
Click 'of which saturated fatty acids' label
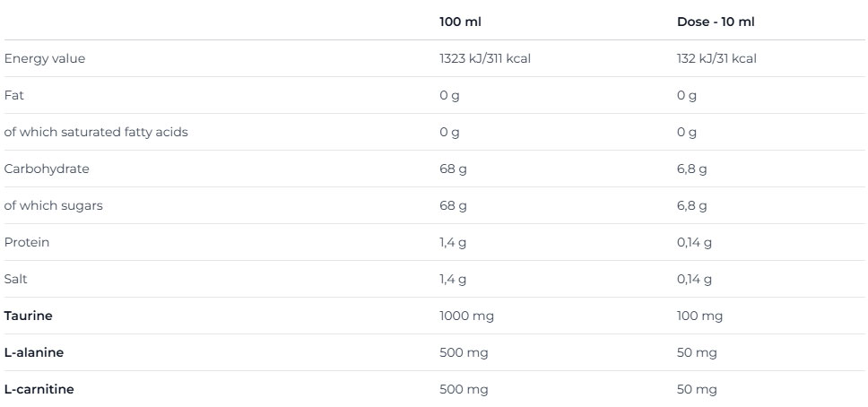coord(96,133)
